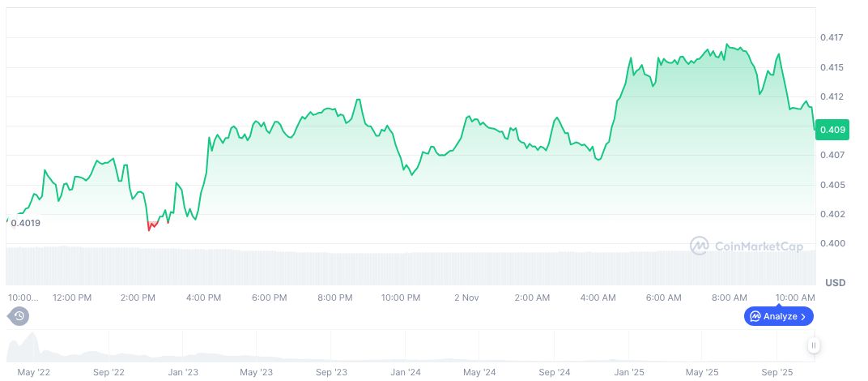The width and height of the screenshot is (868, 381).
Task: Click the 2 Nov date label on the time axis
Action: (467, 298)
